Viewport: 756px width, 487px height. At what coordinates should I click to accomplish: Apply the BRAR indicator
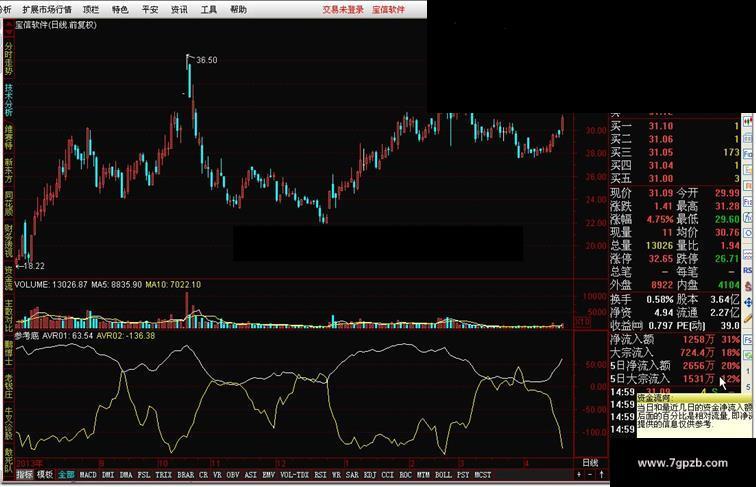(x=186, y=475)
